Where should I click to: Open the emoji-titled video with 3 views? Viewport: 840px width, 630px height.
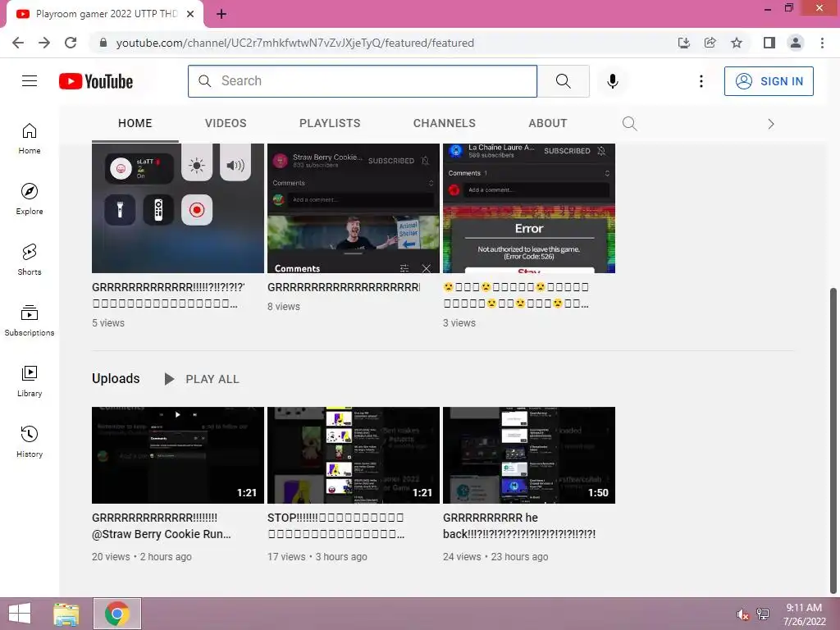(516, 295)
